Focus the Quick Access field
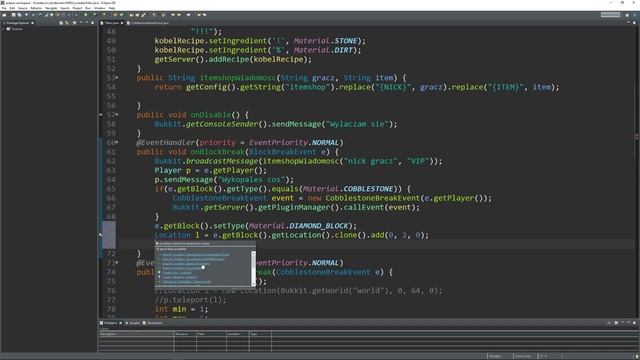This screenshot has height=360, width=640. [x=611, y=15]
